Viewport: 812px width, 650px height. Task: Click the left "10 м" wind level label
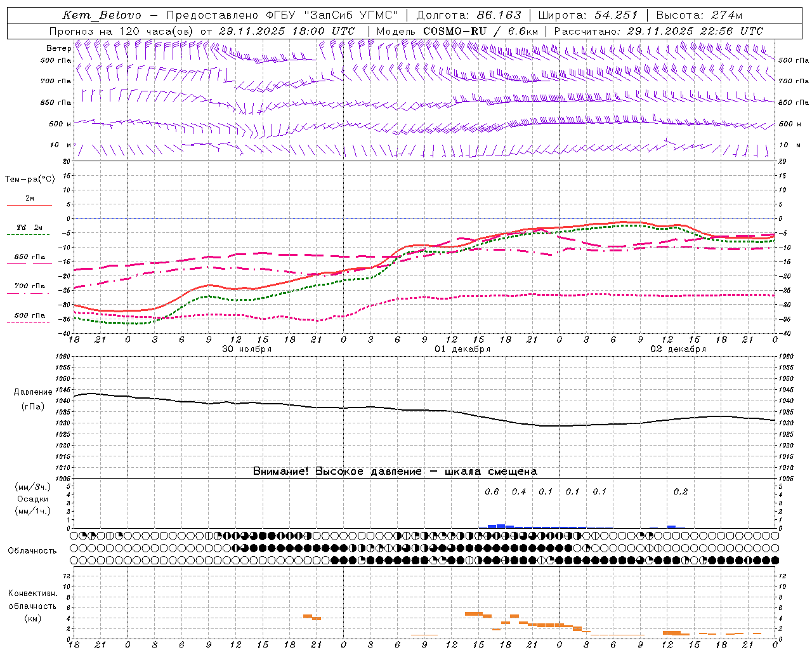61,145
